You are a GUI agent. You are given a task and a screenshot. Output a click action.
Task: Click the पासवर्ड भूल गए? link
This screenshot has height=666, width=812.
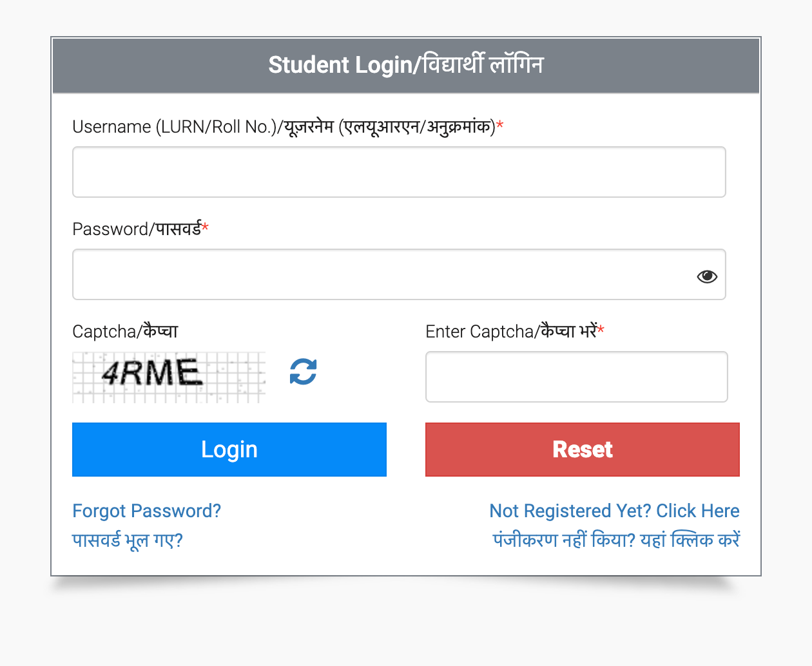(128, 540)
